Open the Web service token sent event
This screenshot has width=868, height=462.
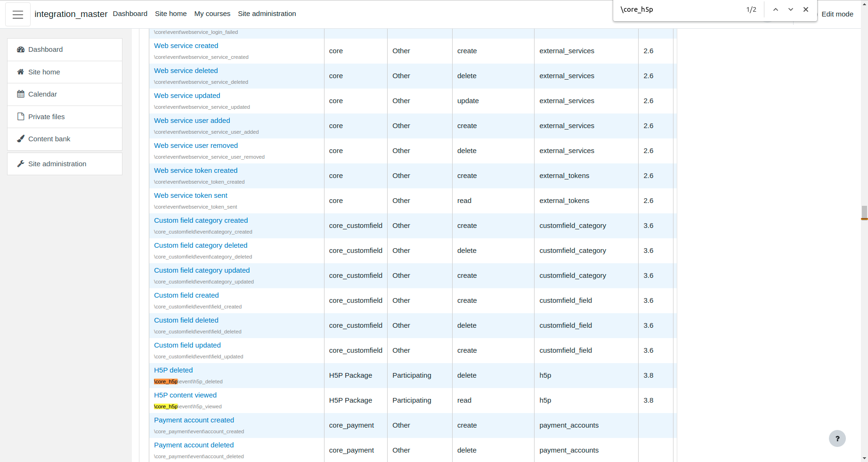191,195
